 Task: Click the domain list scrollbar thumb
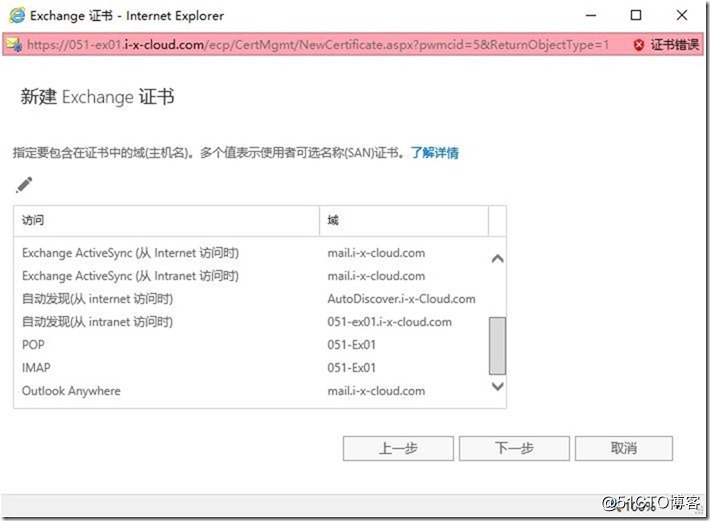[497, 346]
